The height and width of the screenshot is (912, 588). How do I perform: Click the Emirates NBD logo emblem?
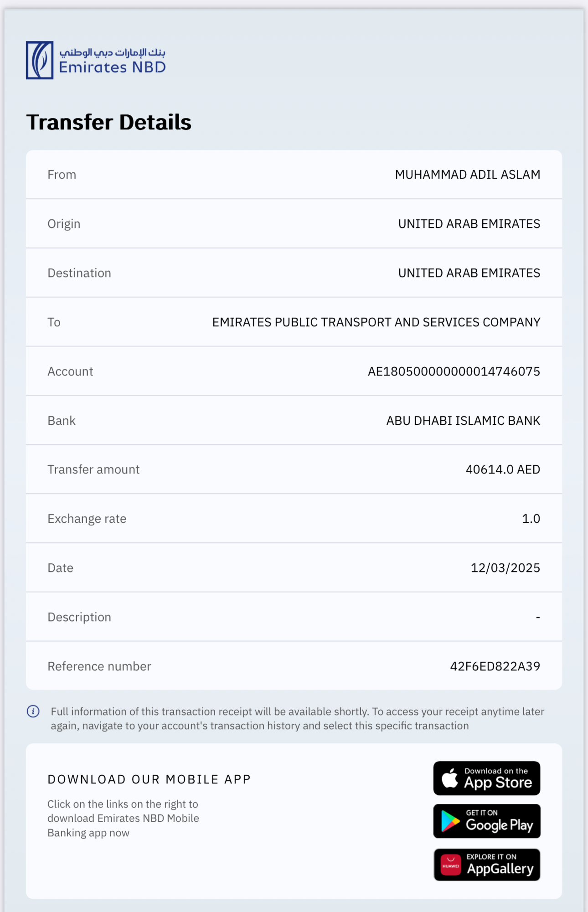[40, 60]
